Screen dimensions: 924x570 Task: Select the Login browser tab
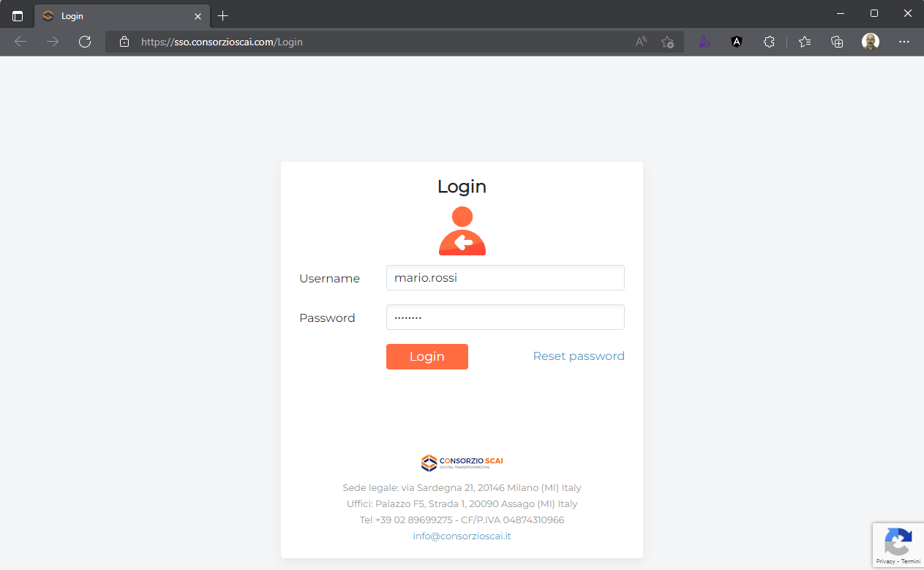tap(110, 15)
